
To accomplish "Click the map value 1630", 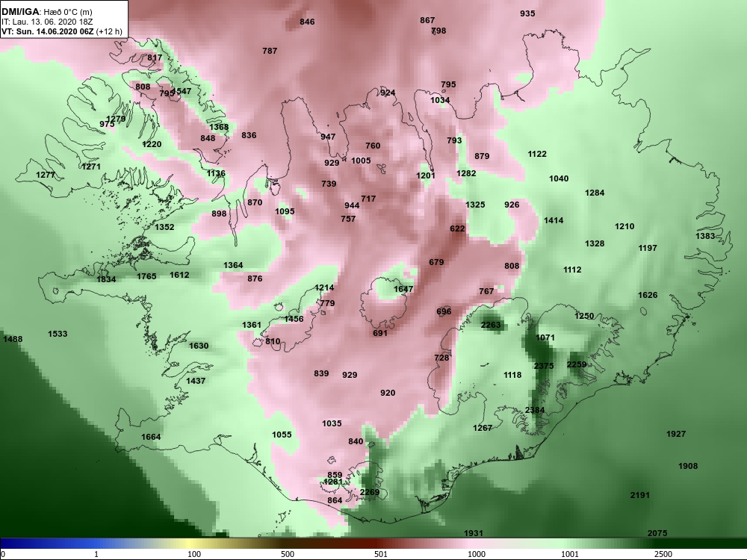I will coord(199,346).
